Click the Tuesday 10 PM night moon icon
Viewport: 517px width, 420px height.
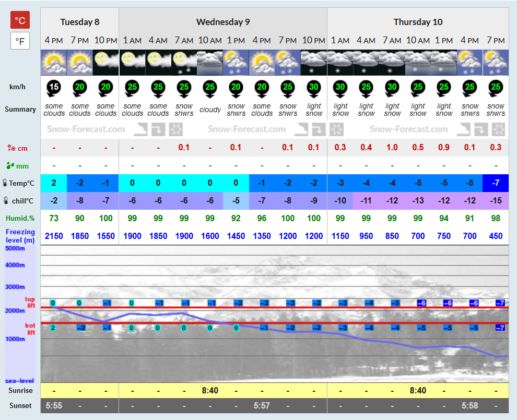pyautogui.click(x=106, y=63)
